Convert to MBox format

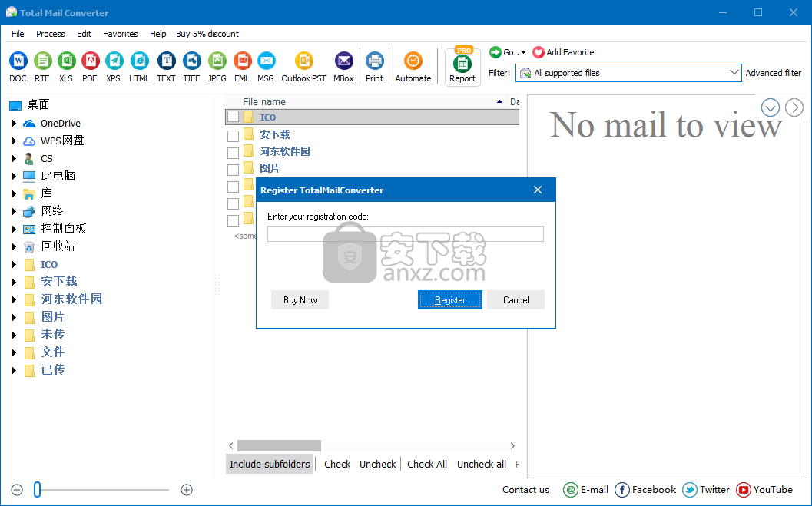tap(344, 67)
